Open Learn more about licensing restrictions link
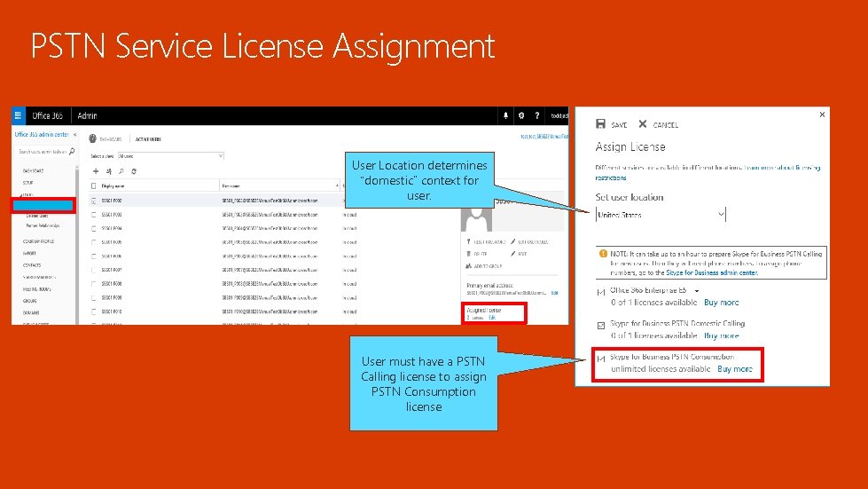Image resolution: width=868 pixels, height=489 pixels. [x=782, y=167]
